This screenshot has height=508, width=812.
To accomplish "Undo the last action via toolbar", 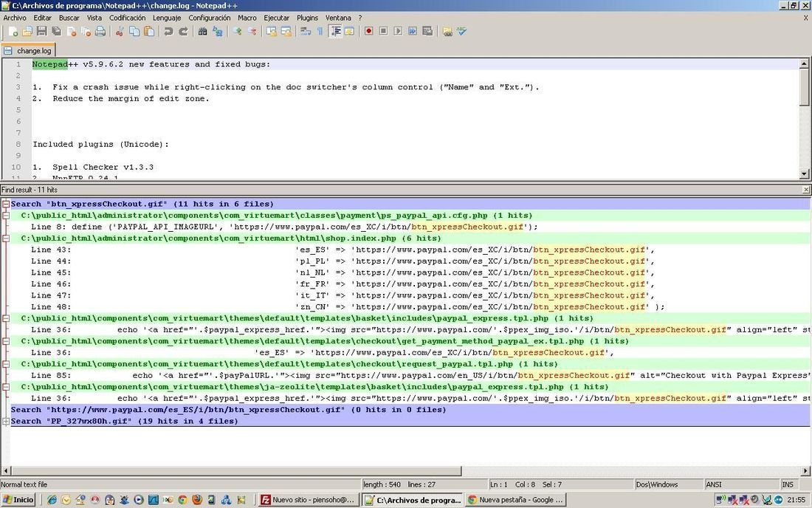I will coord(168,32).
